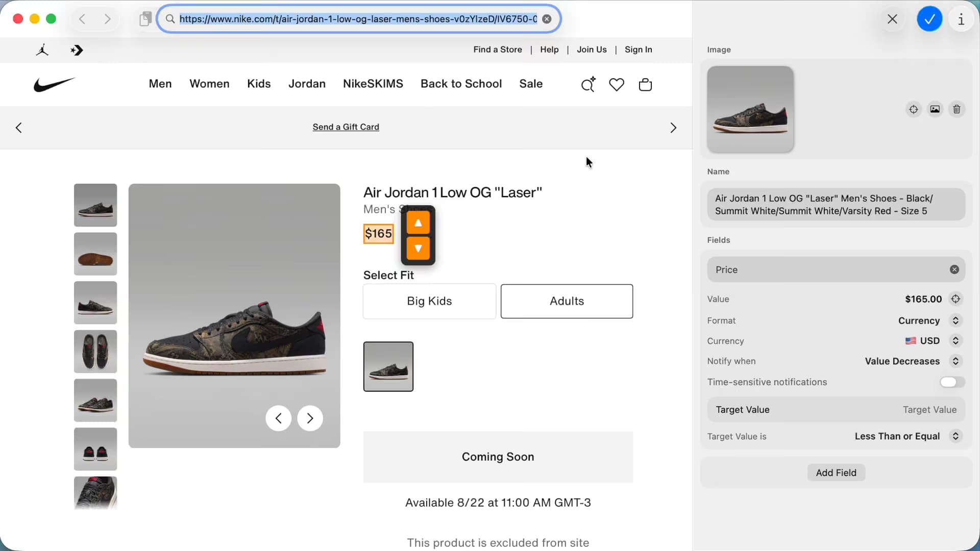
Task: Show next product photo
Action: coord(310,418)
